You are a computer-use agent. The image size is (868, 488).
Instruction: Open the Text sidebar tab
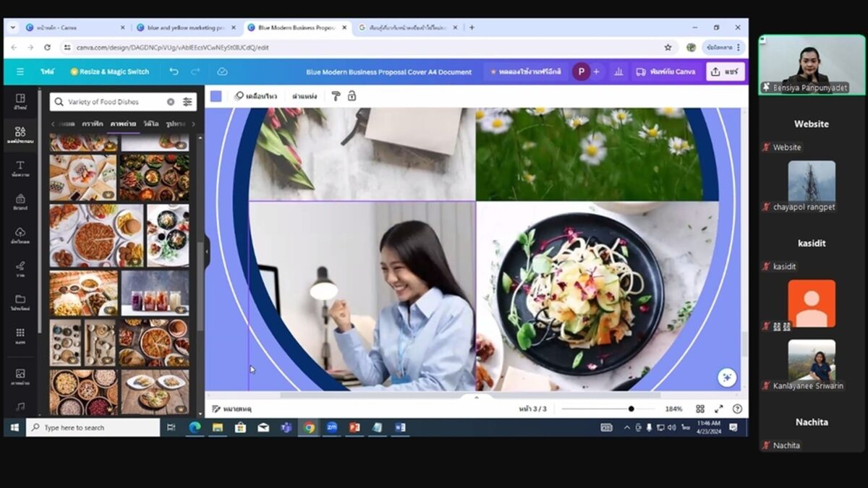coord(20,168)
